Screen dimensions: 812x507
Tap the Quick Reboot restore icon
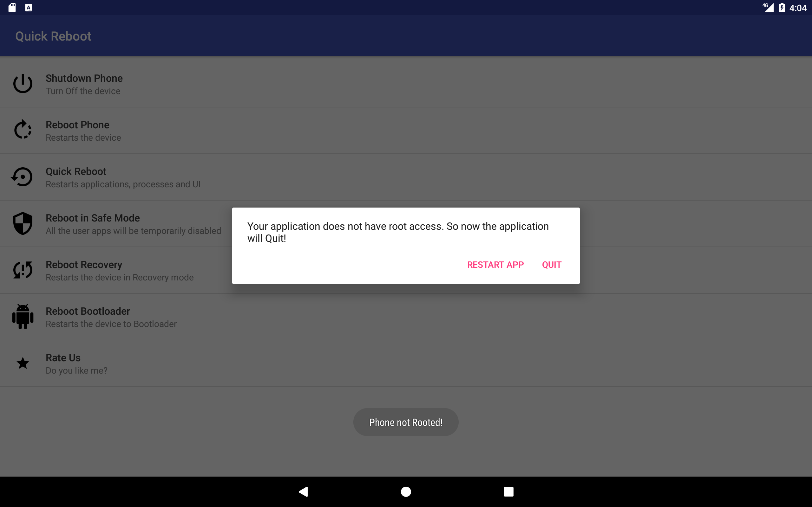pos(22,177)
